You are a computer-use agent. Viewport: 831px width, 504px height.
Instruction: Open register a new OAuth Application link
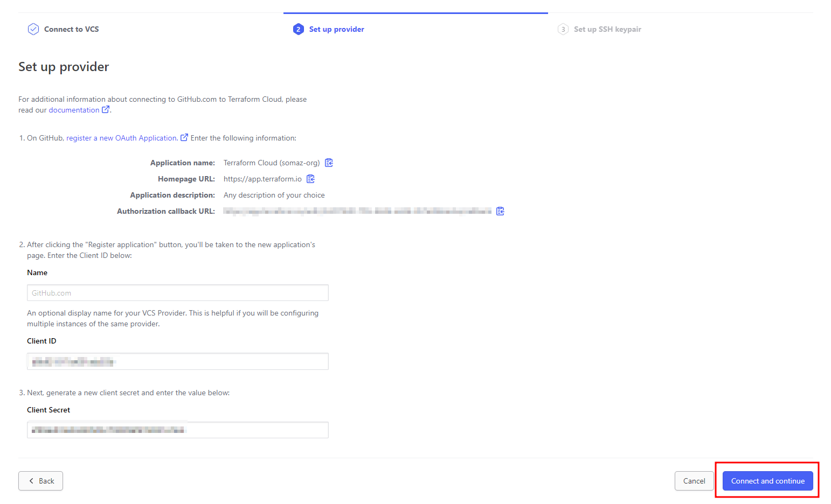[x=122, y=138]
